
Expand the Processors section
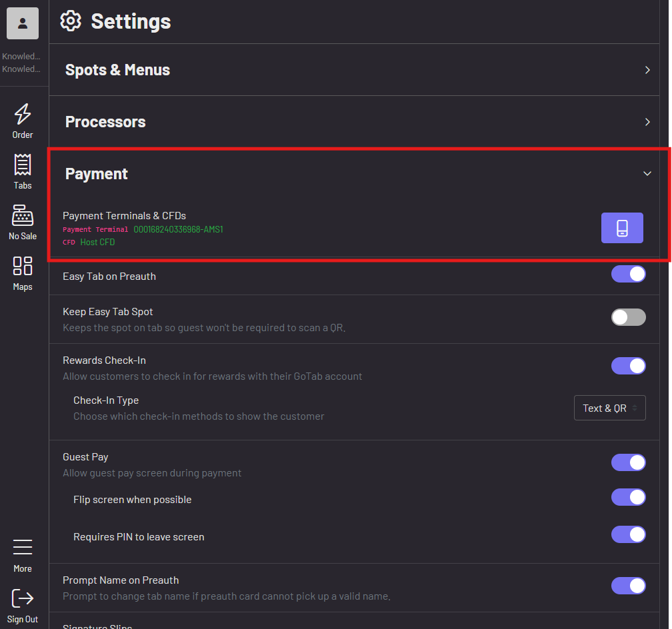tap(647, 122)
